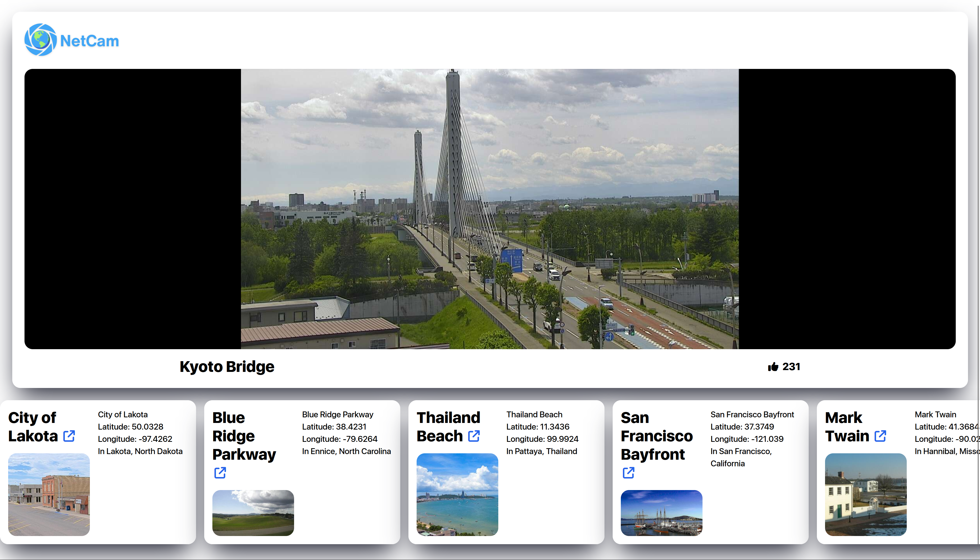Open Mark Twain external link icon
This screenshot has width=980, height=560.
(880, 436)
